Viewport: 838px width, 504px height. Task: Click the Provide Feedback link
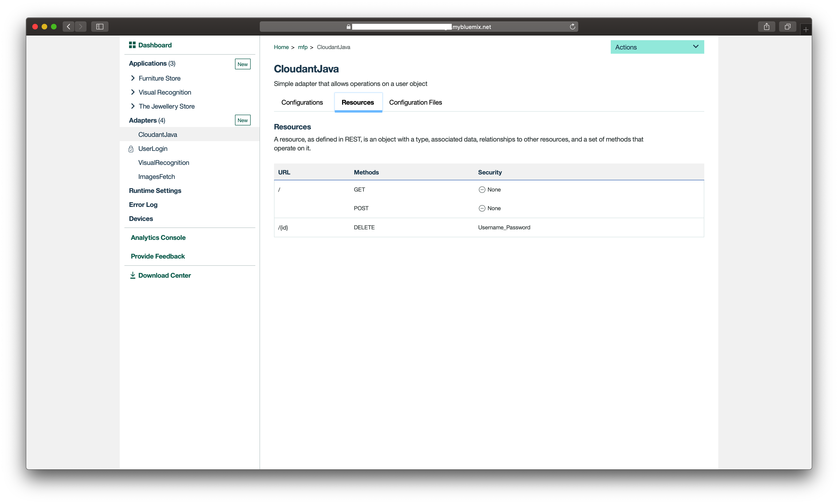click(x=157, y=256)
